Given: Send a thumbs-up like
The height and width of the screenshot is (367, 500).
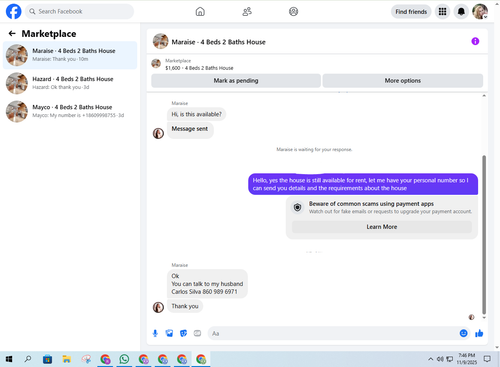Looking at the screenshot, I should (479, 333).
